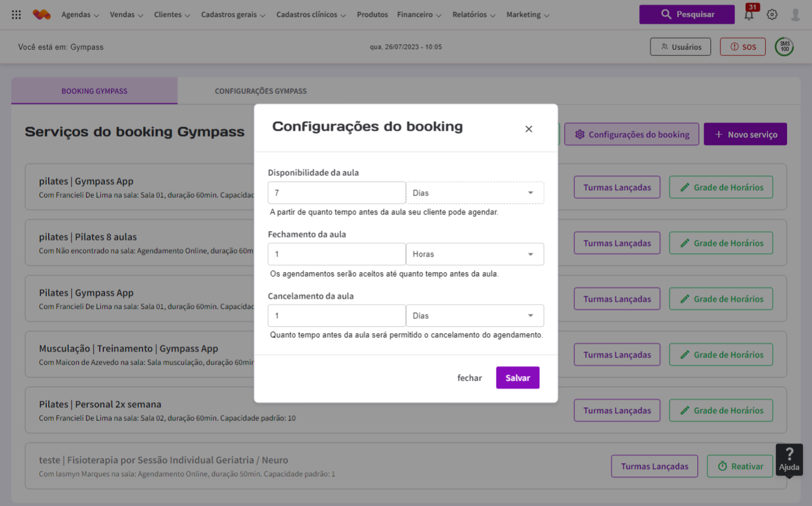The width and height of the screenshot is (812, 506).
Task: Open Disponibilidade da aula unit dropdown
Action: (x=475, y=193)
